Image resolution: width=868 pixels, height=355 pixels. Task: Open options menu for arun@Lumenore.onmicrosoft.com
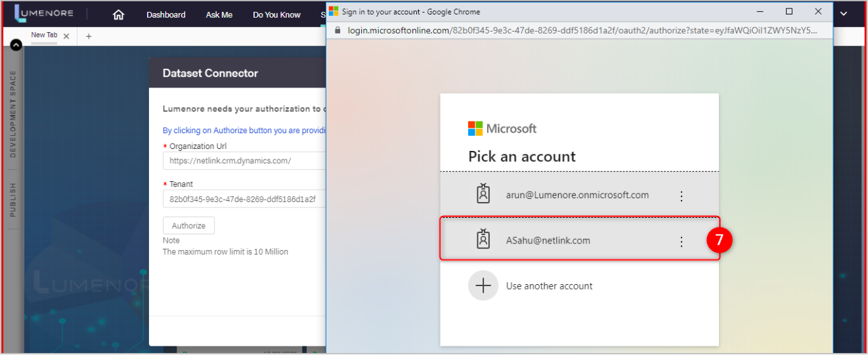(681, 196)
